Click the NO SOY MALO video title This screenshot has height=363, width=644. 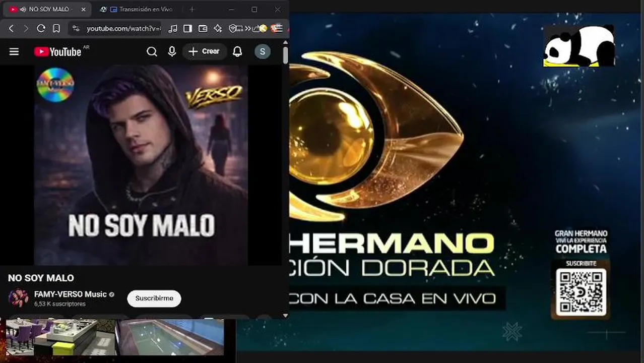41,278
